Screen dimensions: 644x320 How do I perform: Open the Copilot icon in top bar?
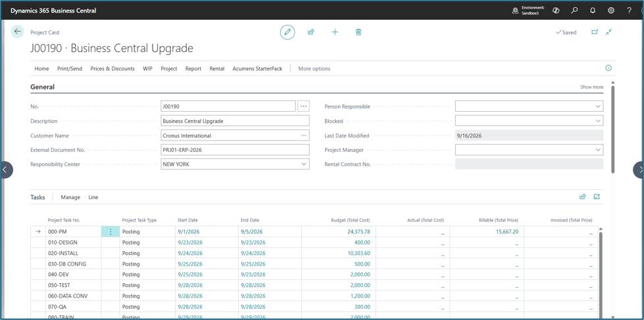click(x=556, y=11)
